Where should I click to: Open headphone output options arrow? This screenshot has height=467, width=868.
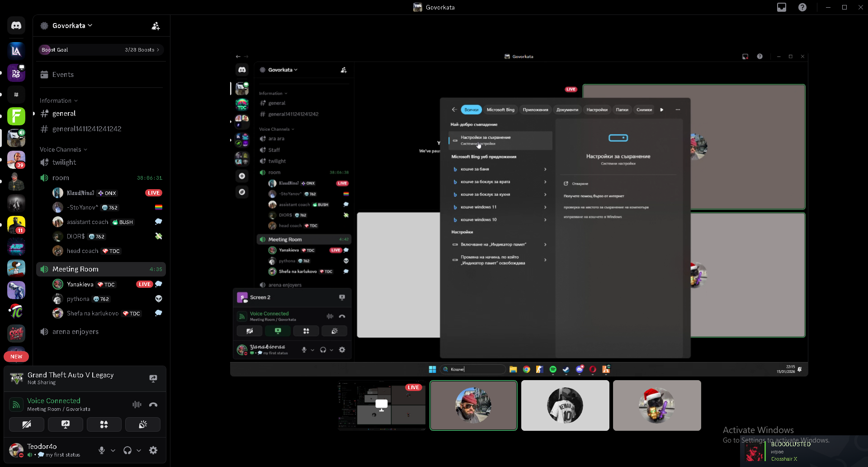click(x=139, y=450)
